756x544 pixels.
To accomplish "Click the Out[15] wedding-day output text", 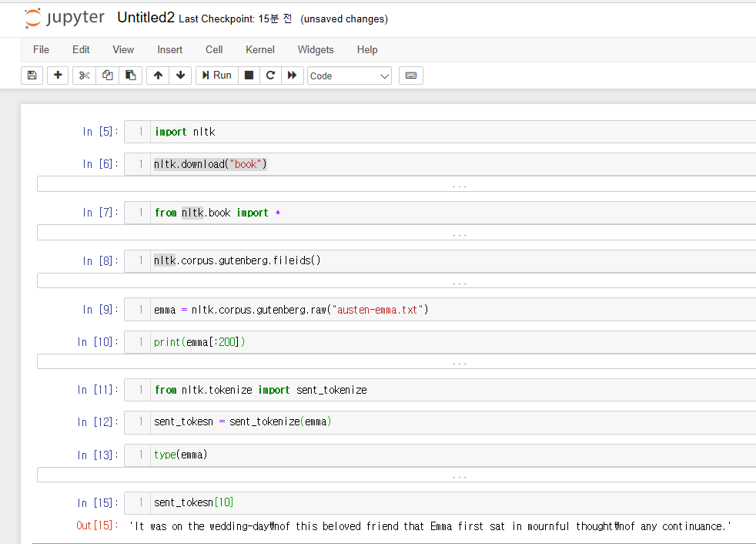I will pos(430,526).
